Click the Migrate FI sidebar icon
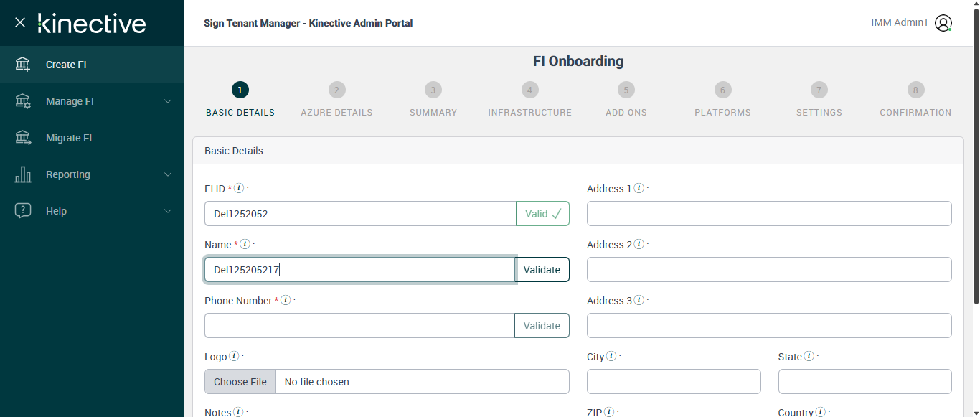Image resolution: width=980 pixels, height=417 pixels. click(x=23, y=138)
